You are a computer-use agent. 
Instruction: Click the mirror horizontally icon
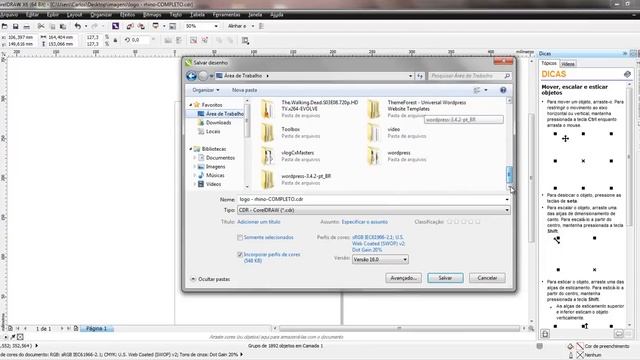pyautogui.click(x=168, y=40)
